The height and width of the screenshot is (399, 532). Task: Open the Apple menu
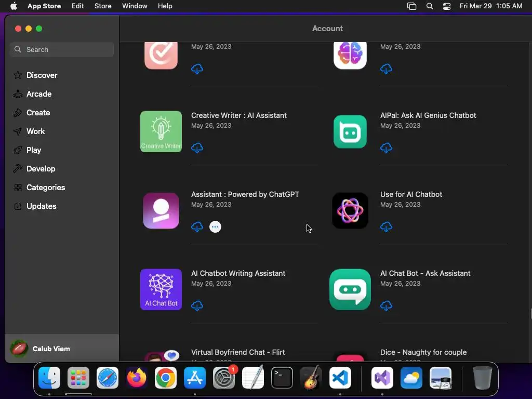(x=14, y=6)
